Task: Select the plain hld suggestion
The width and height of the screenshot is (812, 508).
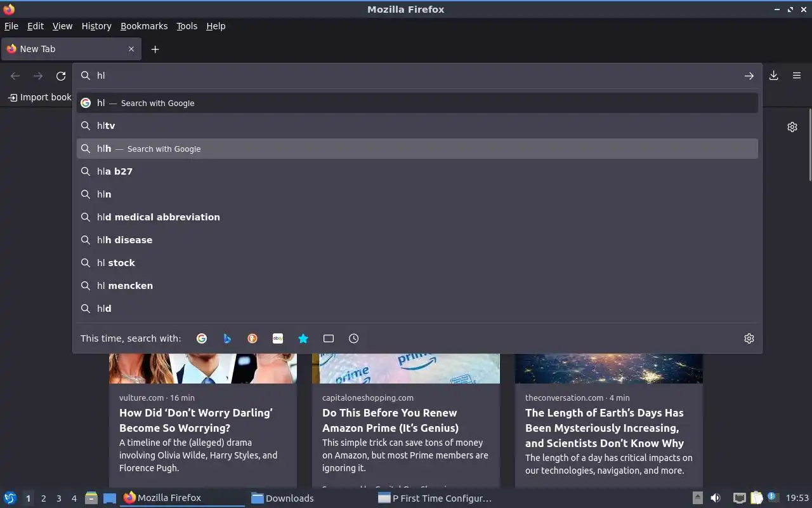Action: [417, 309]
